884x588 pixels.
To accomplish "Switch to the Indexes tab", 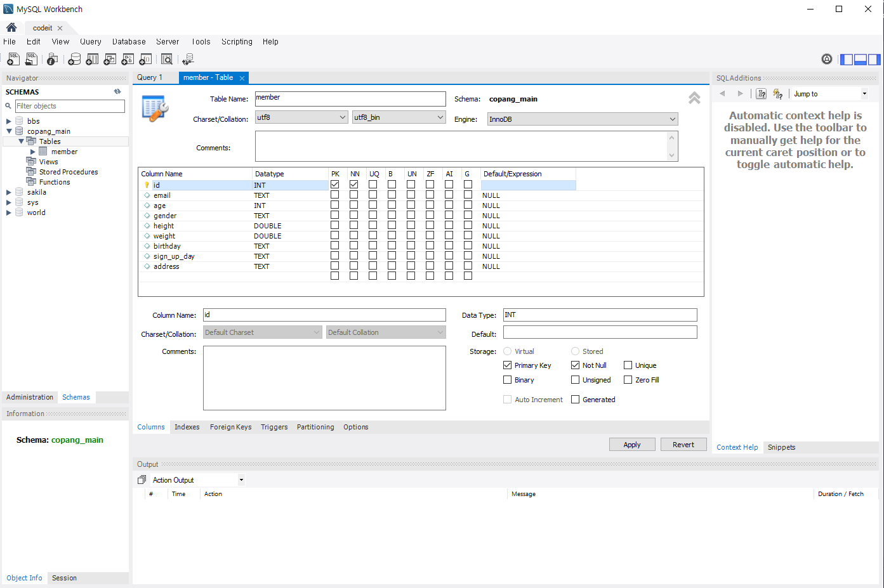I will pos(187,427).
